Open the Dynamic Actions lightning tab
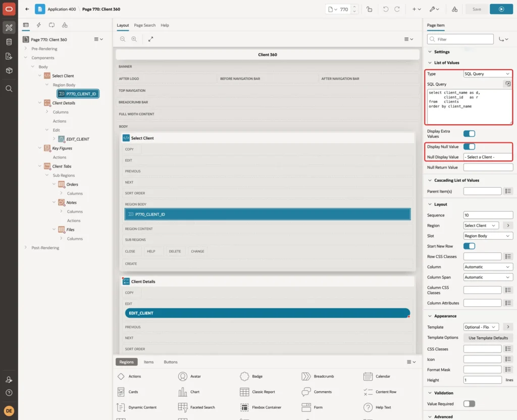Image resolution: width=517 pixels, height=420 pixels. click(38, 25)
